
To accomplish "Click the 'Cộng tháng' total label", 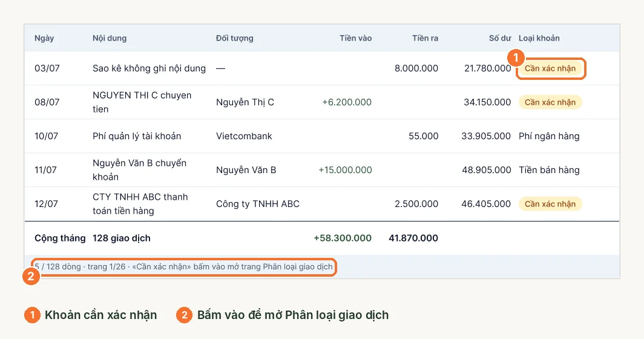I will (x=60, y=239).
